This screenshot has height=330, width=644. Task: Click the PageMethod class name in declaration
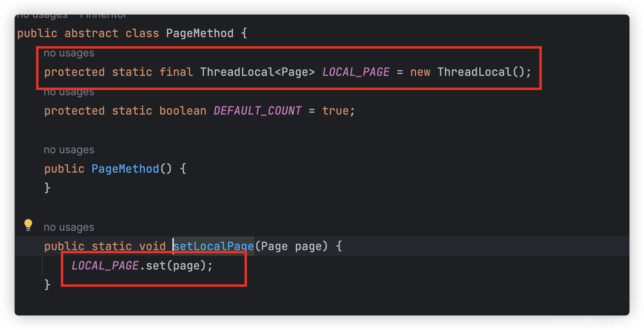[200, 33]
